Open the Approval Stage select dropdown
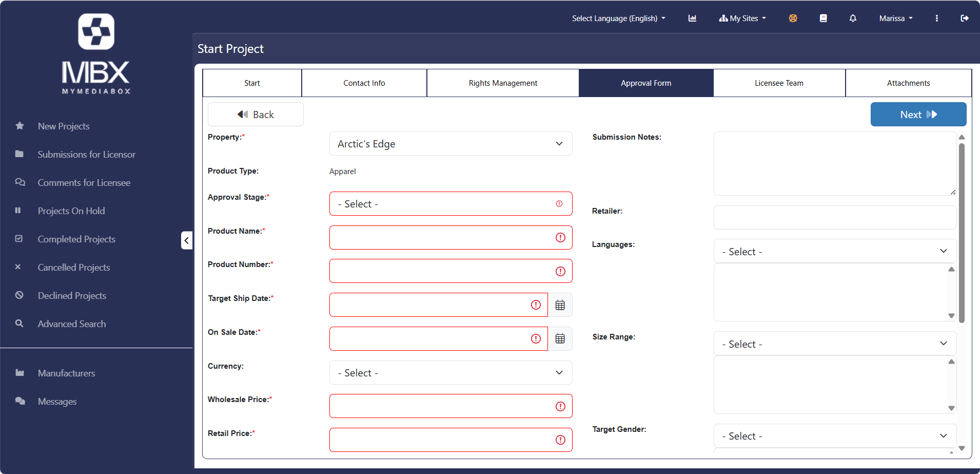 click(450, 204)
